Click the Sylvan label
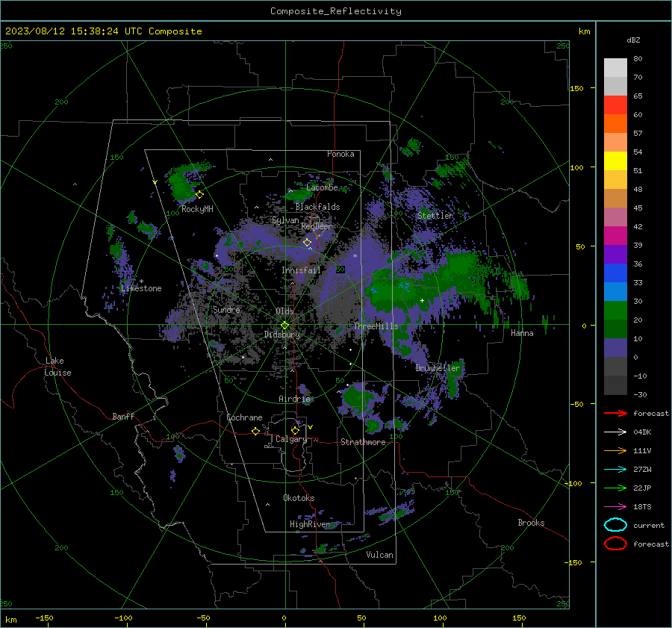The height and width of the screenshot is (628, 672). click(x=285, y=220)
